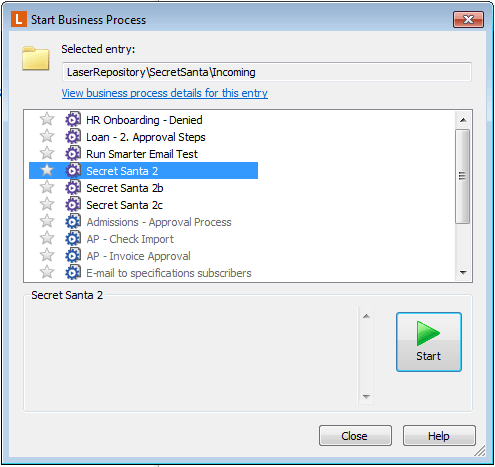Click into the Selected entry path field
The height and width of the screenshot is (467, 495).
267,72
